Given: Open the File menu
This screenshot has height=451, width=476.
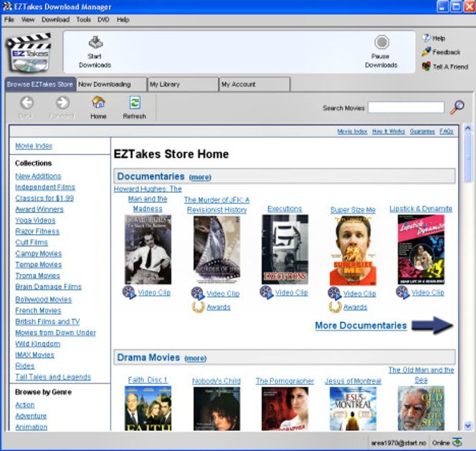Looking at the screenshot, I should tap(9, 20).
